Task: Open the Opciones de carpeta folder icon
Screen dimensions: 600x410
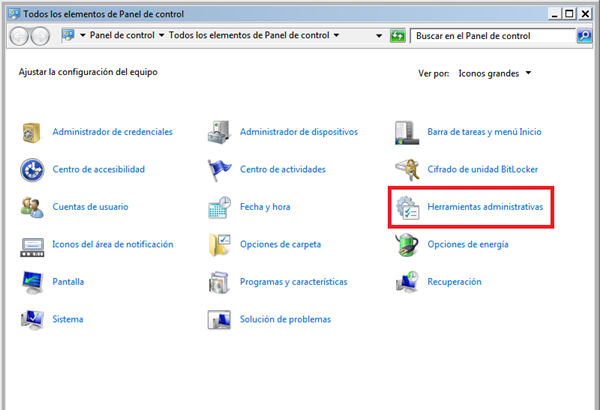Action: pos(219,245)
